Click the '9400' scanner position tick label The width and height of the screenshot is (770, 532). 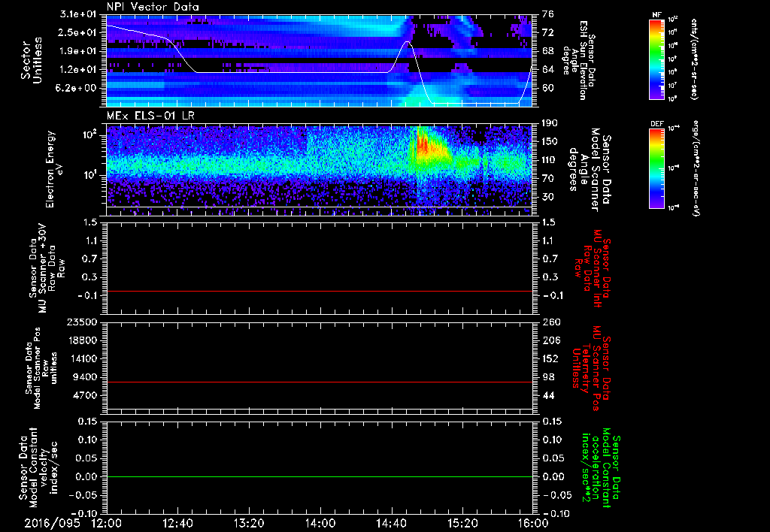pos(84,377)
